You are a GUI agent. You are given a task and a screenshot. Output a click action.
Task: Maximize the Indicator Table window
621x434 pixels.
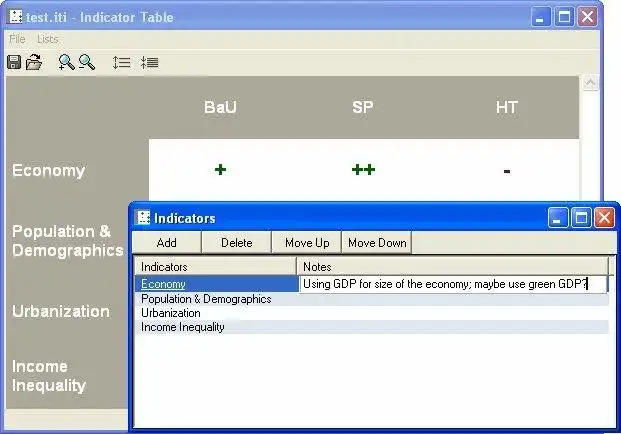pos(564,17)
